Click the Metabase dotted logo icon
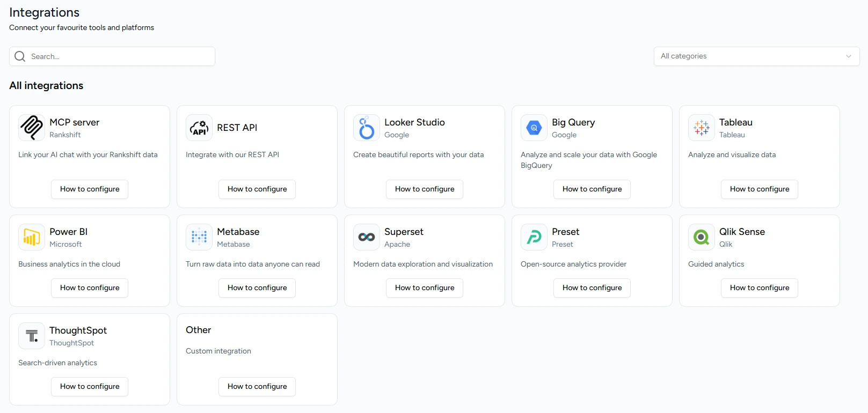868x413 pixels. point(199,237)
